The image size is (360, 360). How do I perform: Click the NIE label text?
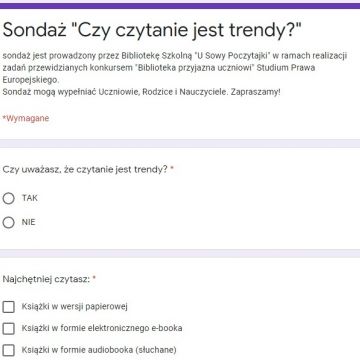(28, 222)
